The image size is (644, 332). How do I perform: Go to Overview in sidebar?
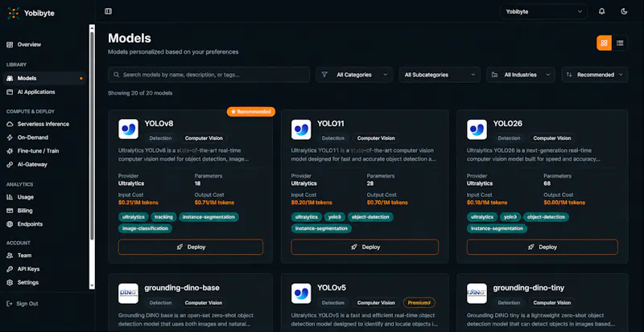tap(29, 44)
